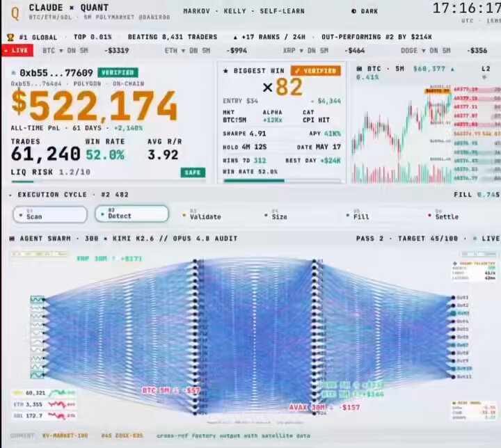Click the EXECUTION CYCLE #2 482 heading
501x448 pixels.
click(73, 195)
